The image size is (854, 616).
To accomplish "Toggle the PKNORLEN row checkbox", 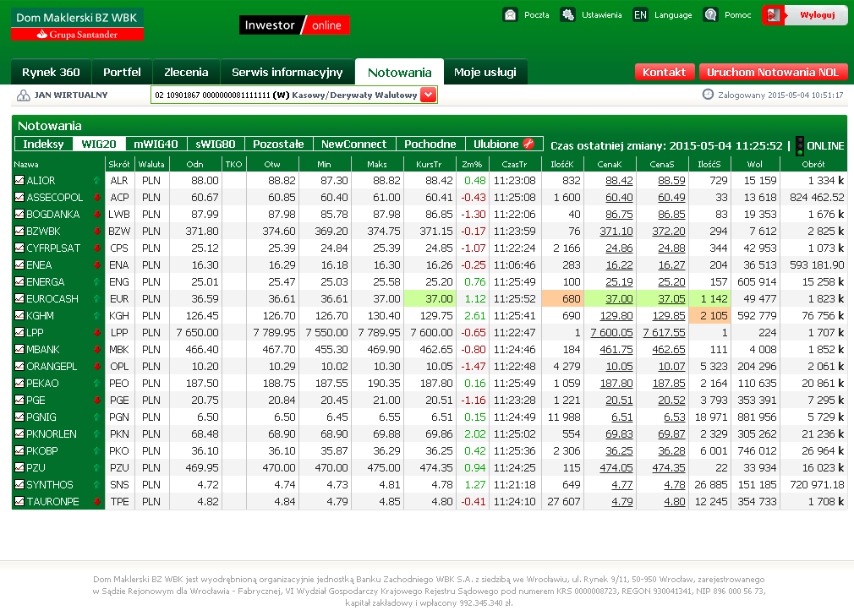I will point(19,433).
